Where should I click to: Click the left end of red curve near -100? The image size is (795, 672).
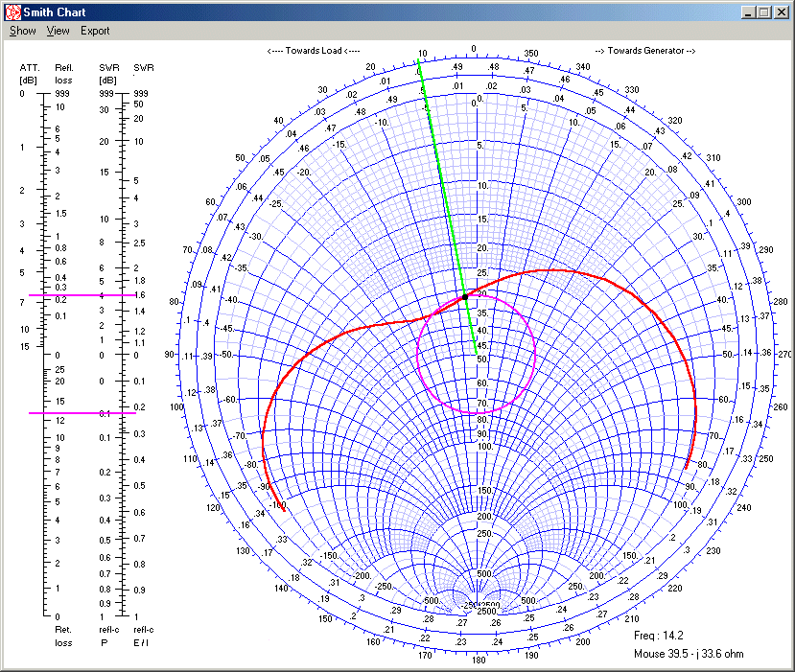click(284, 510)
